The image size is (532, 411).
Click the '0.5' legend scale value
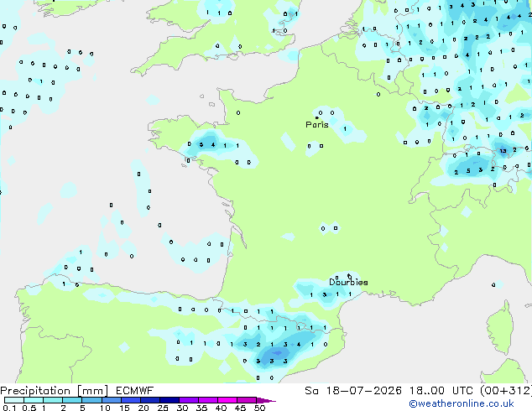tap(29, 408)
